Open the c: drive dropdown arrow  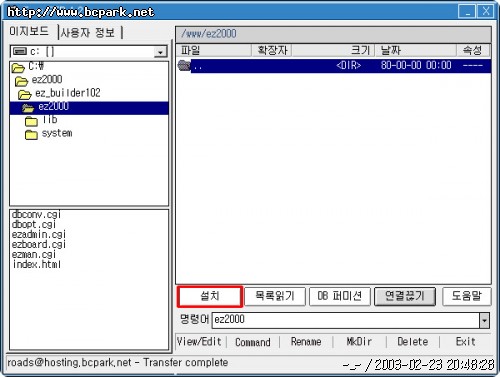pyautogui.click(x=161, y=52)
